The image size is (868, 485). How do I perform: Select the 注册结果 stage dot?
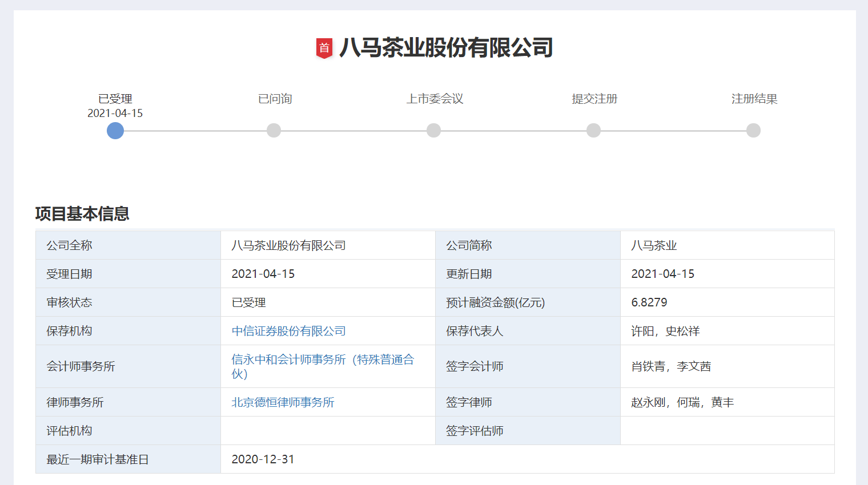pos(754,131)
